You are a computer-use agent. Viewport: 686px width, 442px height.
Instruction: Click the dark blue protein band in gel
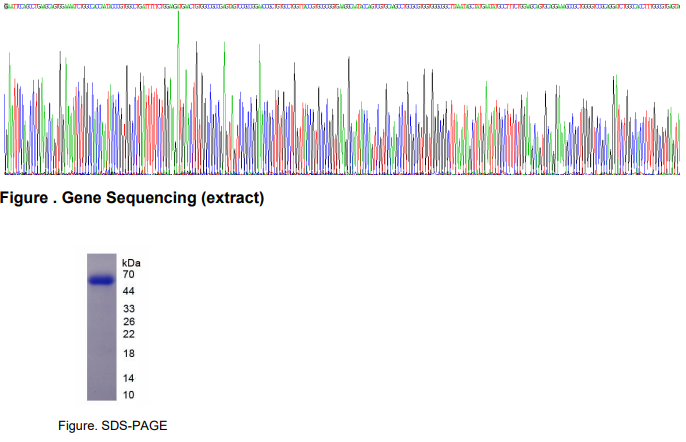pos(103,281)
